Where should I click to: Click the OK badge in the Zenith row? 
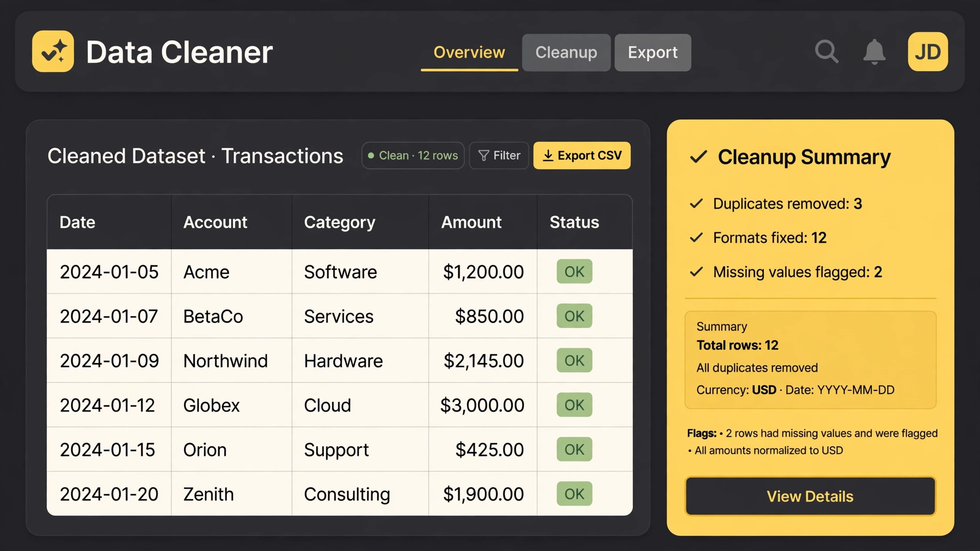pos(574,494)
